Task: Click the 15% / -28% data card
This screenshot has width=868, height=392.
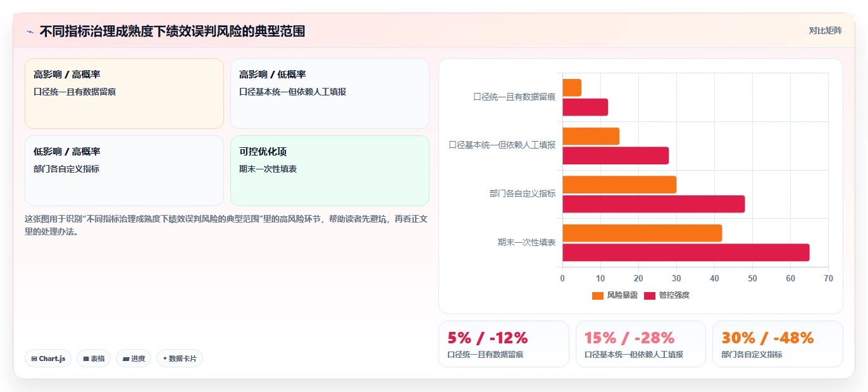Action: (641, 344)
